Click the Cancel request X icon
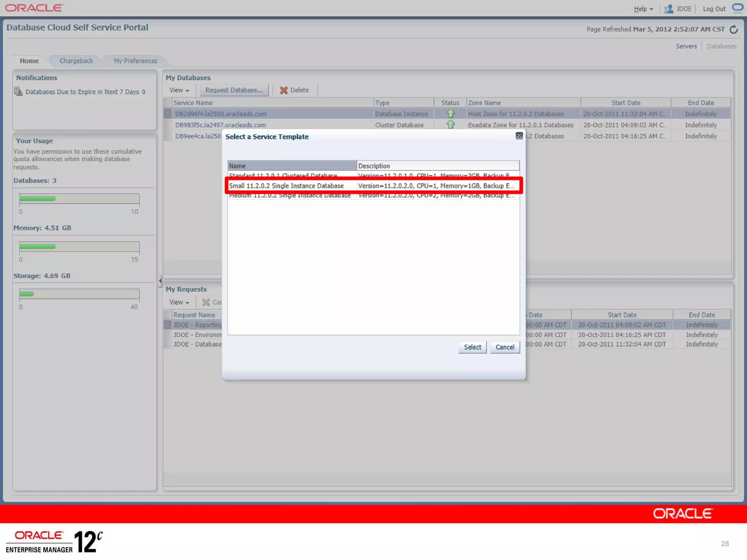This screenshot has width=747, height=560. 206,302
